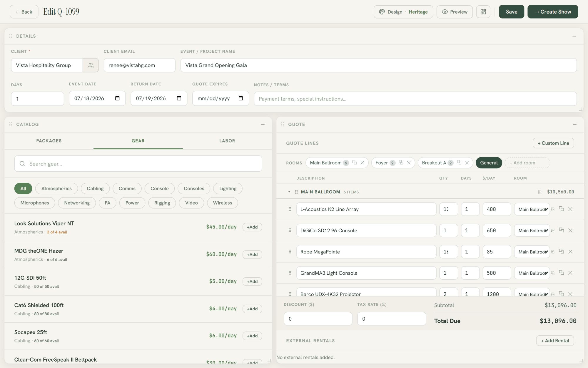Open the client contacts picker icon
This screenshot has width=588, height=368.
pyautogui.click(x=91, y=65)
